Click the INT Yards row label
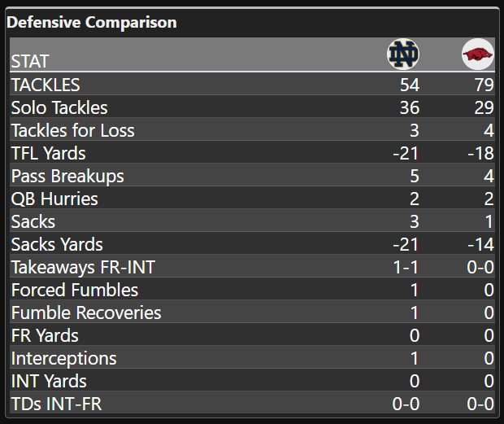The height and width of the screenshot is (424, 504). coord(49,381)
